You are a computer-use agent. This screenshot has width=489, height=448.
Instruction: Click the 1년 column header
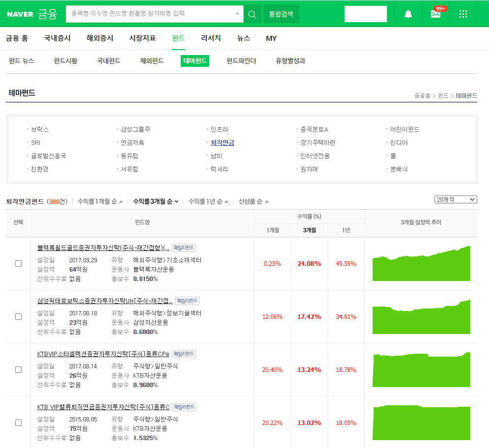click(x=346, y=230)
